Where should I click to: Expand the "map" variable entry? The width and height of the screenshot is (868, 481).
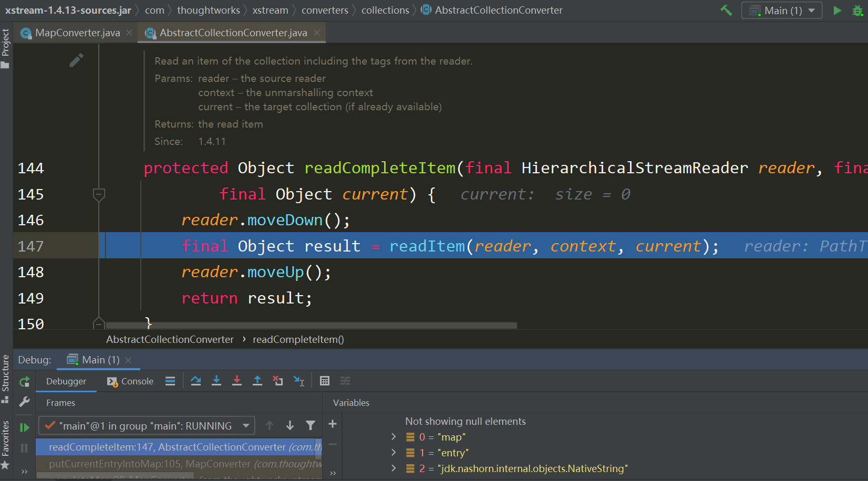pyautogui.click(x=393, y=436)
